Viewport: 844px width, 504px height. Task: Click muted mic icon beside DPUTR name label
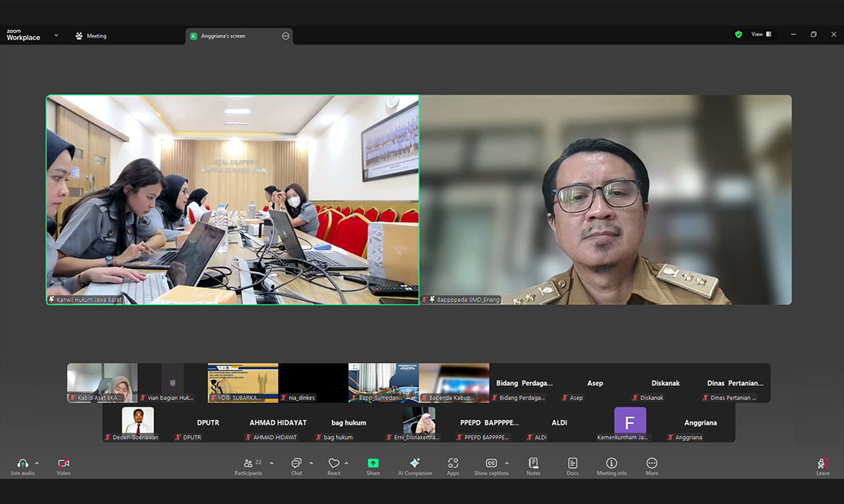177,437
